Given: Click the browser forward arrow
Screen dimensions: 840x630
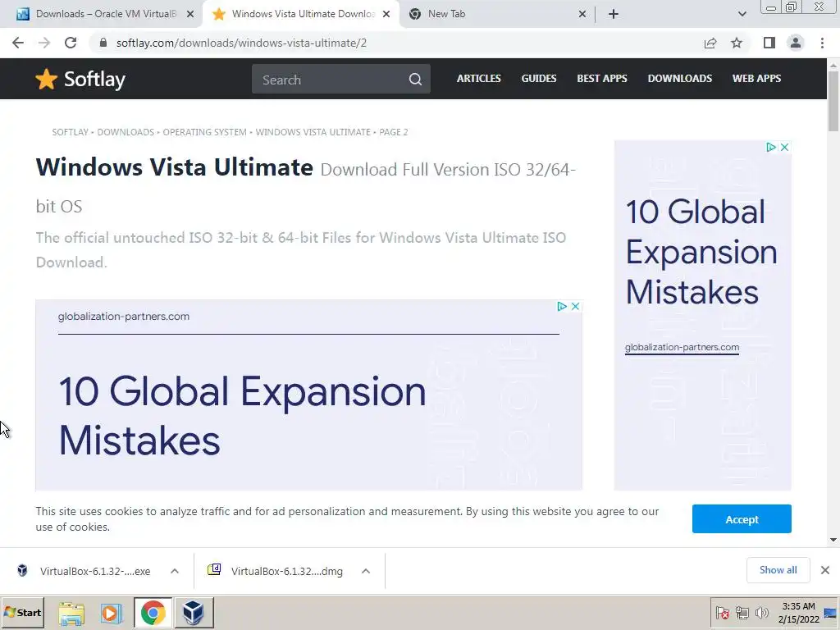Looking at the screenshot, I should click(44, 43).
